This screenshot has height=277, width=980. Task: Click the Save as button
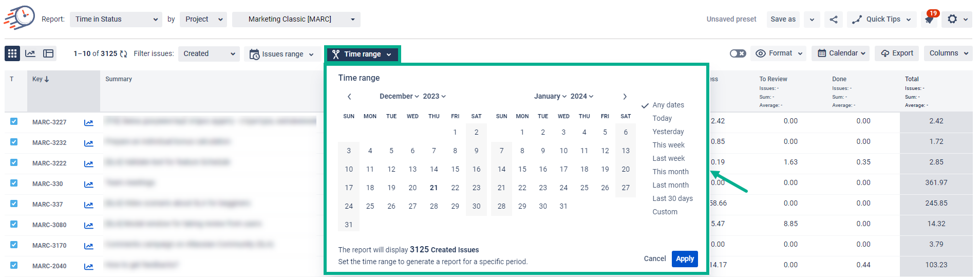[783, 20]
